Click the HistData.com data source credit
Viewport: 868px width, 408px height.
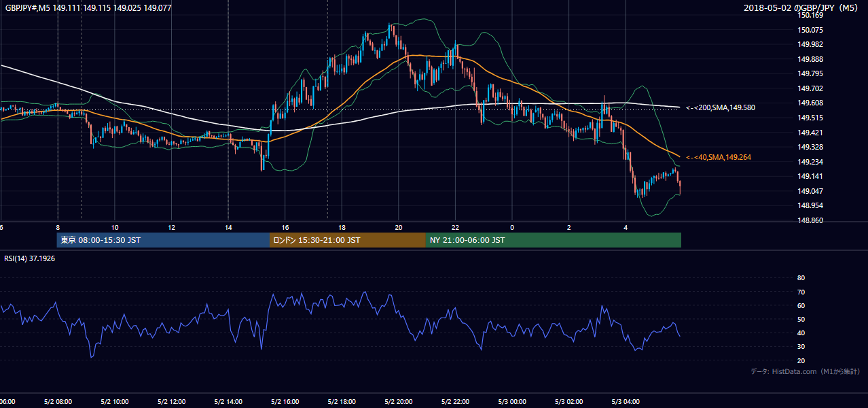tap(805, 371)
